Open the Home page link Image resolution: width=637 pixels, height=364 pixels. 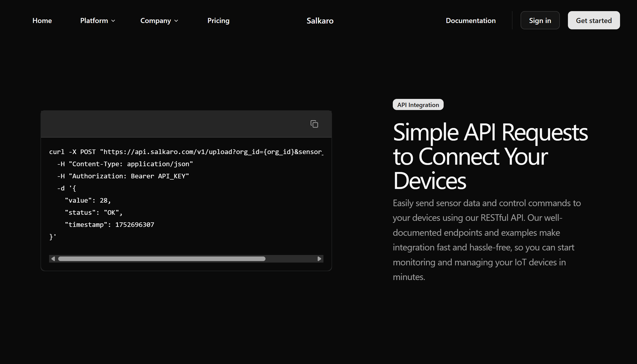click(42, 20)
